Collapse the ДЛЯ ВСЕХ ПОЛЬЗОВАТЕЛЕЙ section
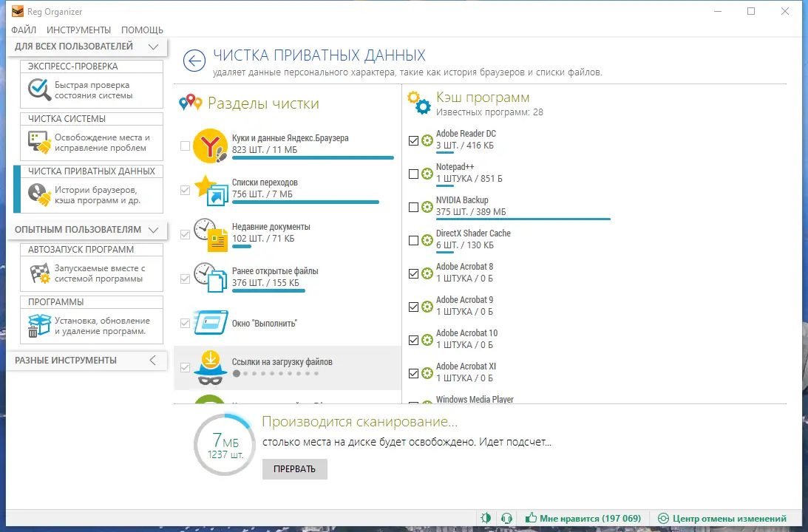808x532 pixels. point(153,47)
